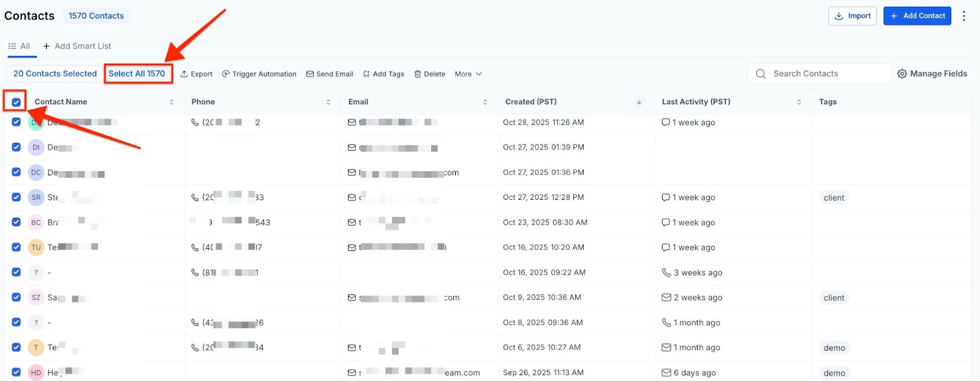The image size is (980, 382).
Task: Click Select All 1570 link
Action: [x=137, y=74]
